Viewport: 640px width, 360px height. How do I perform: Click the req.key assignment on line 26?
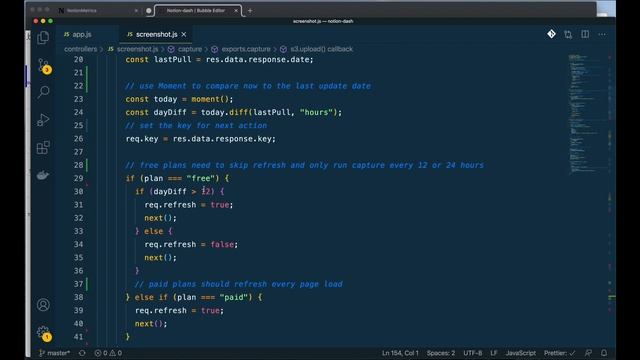coord(200,139)
